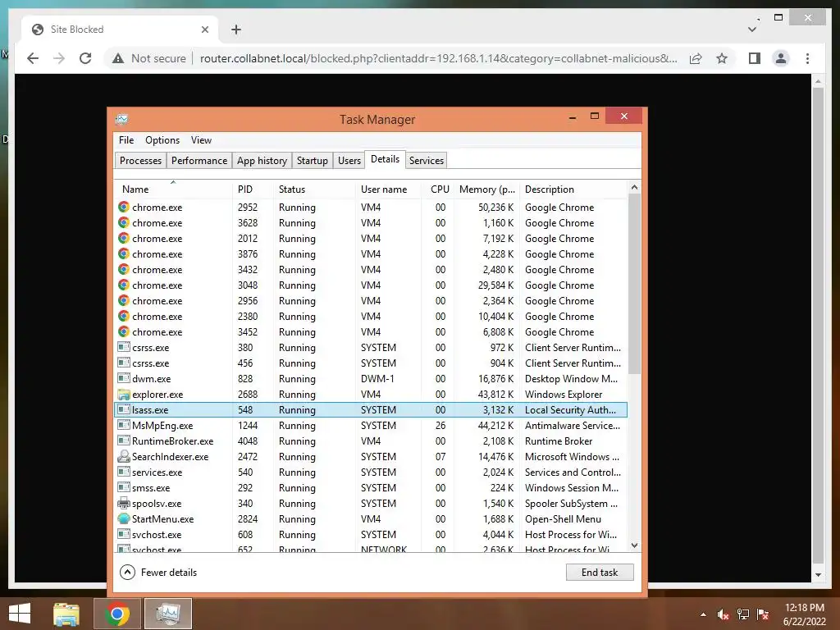Switch to Chrome on the taskbar
This screenshot has width=840, height=630.
tap(116, 614)
